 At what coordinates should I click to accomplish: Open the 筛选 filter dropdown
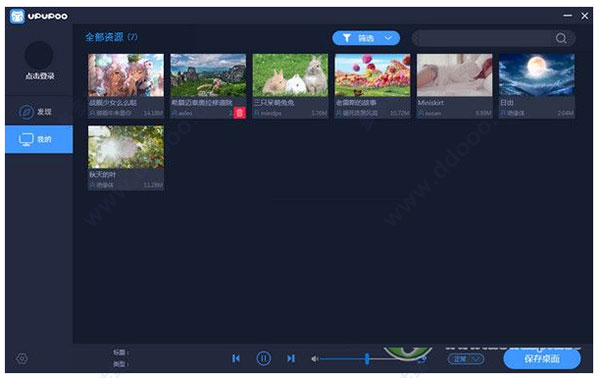pos(366,38)
